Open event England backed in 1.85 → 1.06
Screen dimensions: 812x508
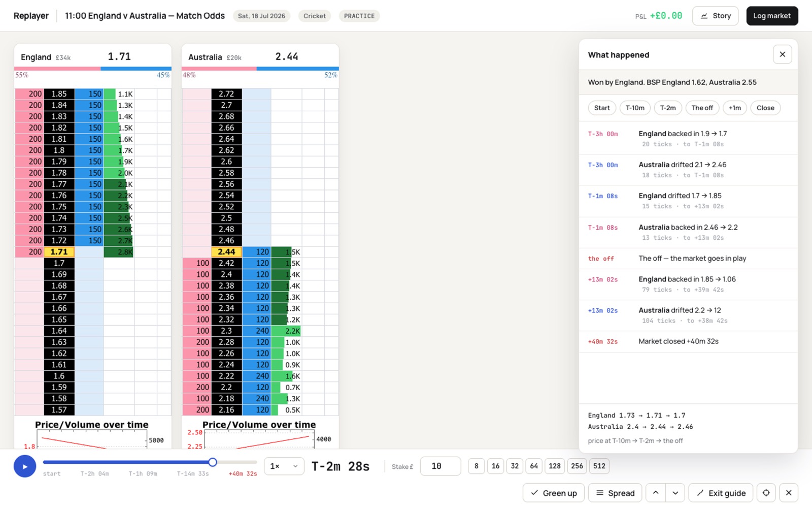[x=688, y=284]
